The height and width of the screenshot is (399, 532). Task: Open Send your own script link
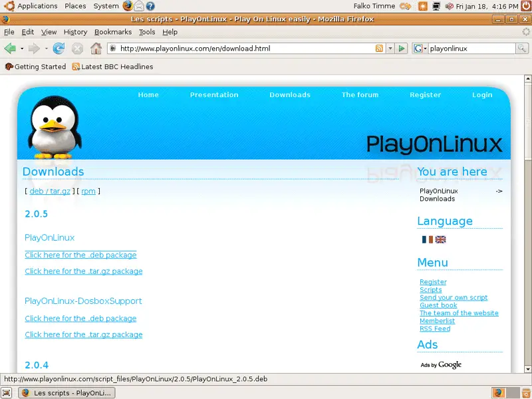tap(454, 297)
